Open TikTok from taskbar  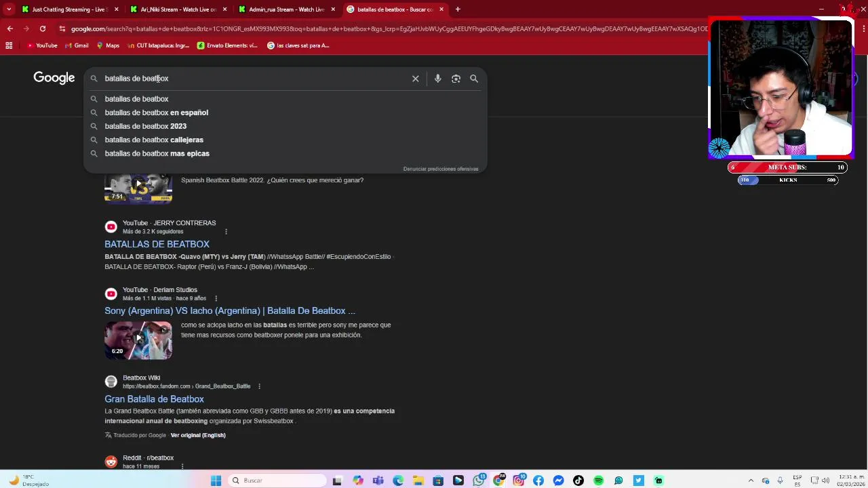point(578,481)
